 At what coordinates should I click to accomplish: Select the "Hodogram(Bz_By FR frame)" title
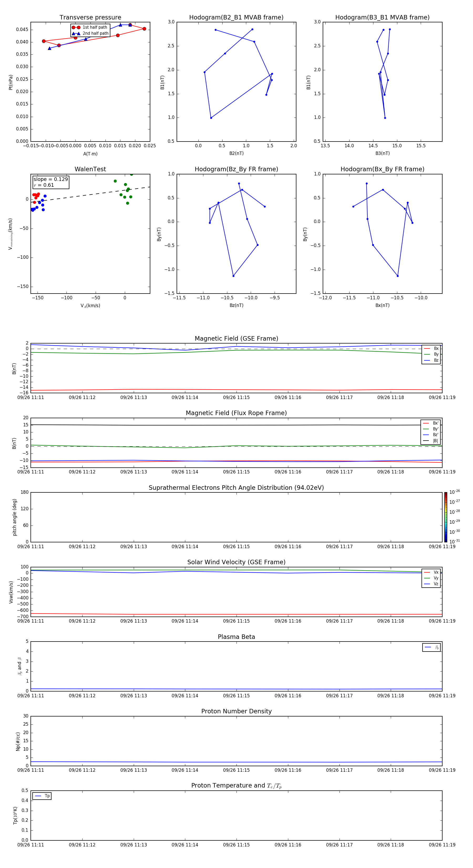(x=236, y=169)
